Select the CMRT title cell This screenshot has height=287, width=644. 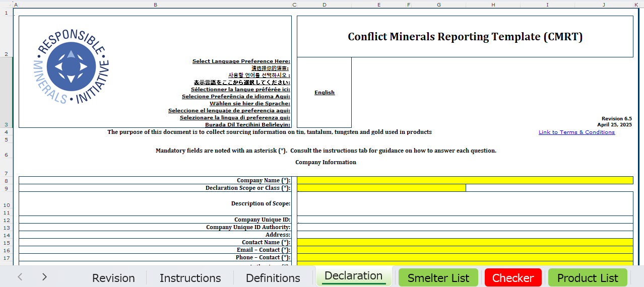(x=465, y=37)
